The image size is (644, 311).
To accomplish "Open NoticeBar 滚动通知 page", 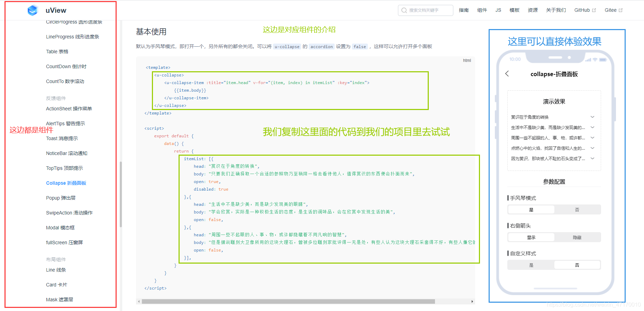I will point(67,153).
